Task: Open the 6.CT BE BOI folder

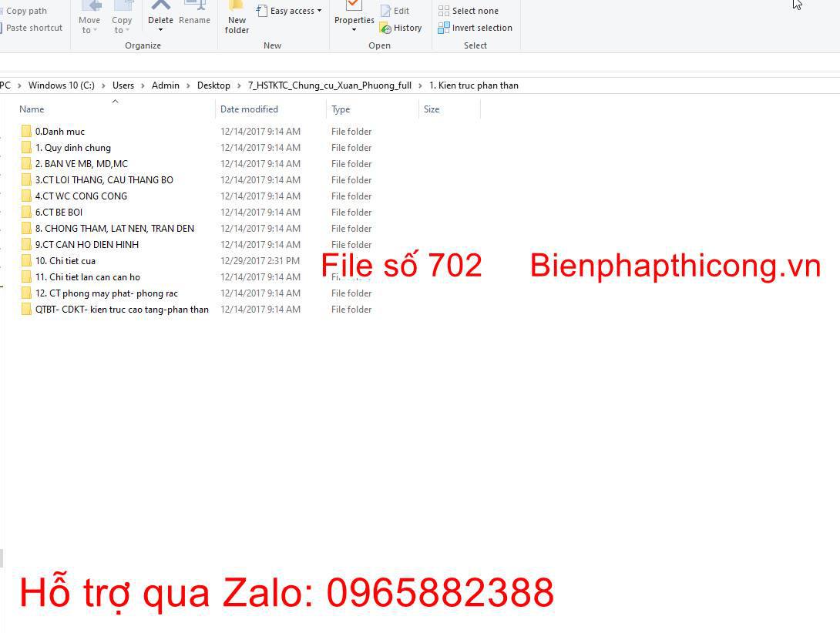Action: coord(59,213)
